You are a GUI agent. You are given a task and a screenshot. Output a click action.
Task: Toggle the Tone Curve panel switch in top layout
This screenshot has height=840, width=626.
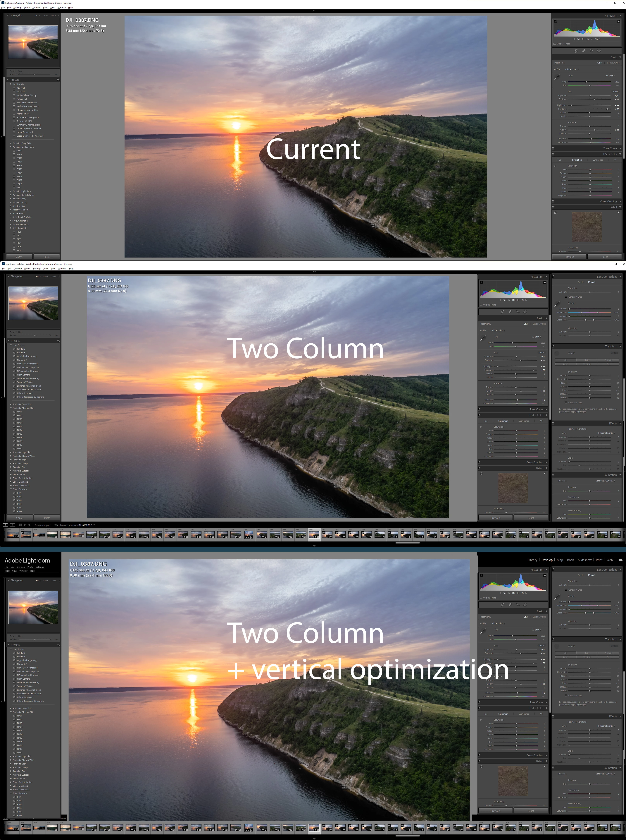pos(553,148)
